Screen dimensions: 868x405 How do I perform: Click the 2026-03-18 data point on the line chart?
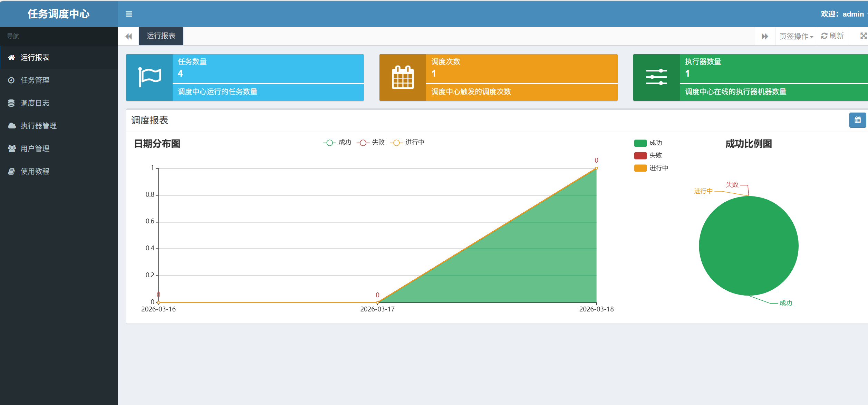[596, 168]
